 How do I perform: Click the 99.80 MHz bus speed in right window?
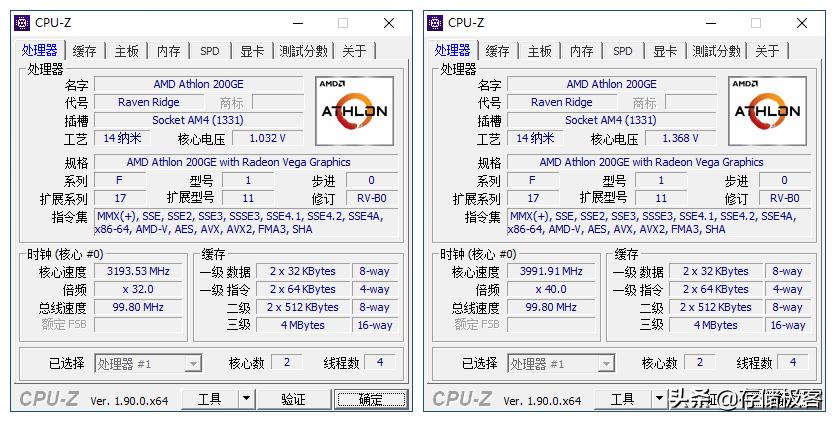(551, 307)
